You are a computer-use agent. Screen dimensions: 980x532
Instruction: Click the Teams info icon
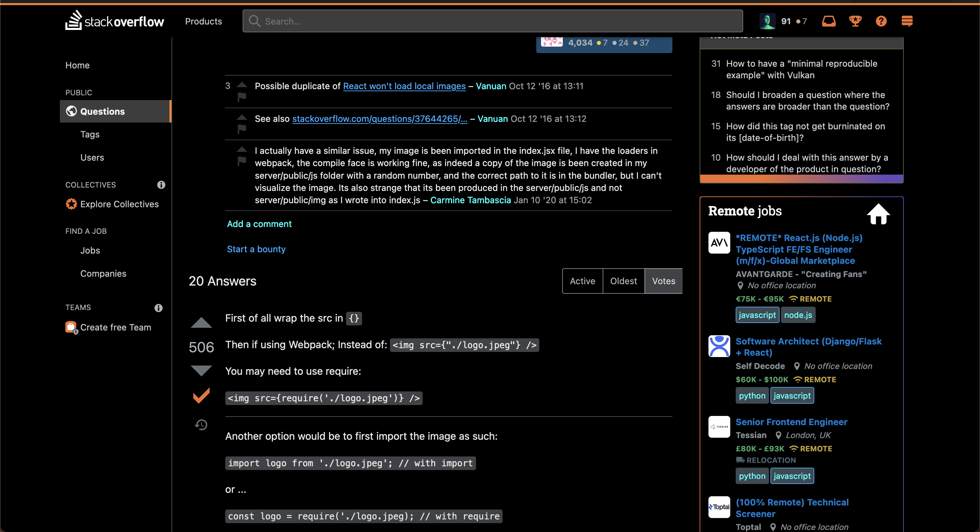point(159,308)
